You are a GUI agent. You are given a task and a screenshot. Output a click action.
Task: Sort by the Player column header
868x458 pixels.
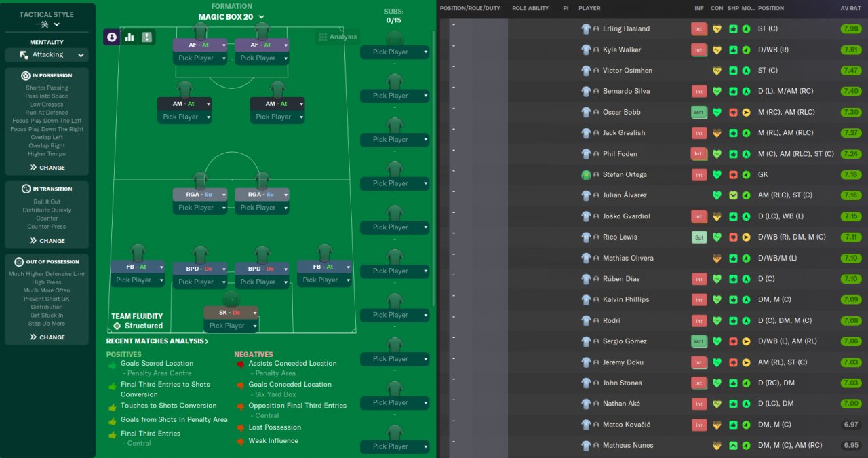[589, 8]
